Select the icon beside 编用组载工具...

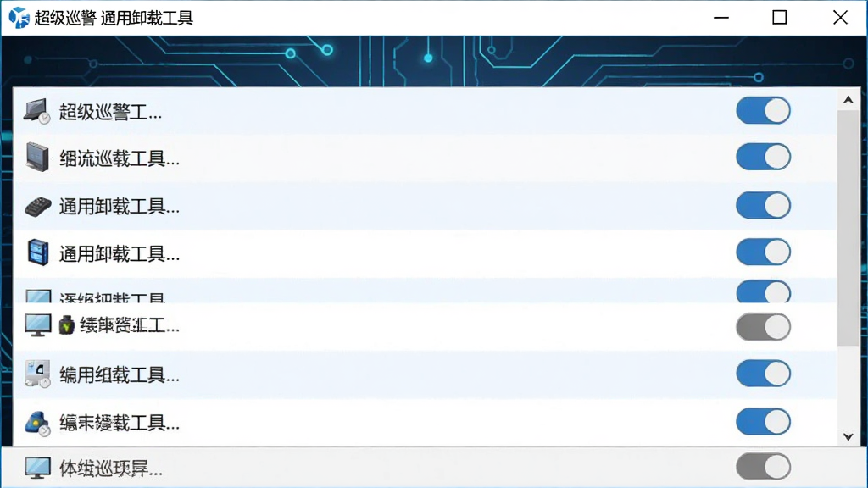pyautogui.click(x=37, y=374)
